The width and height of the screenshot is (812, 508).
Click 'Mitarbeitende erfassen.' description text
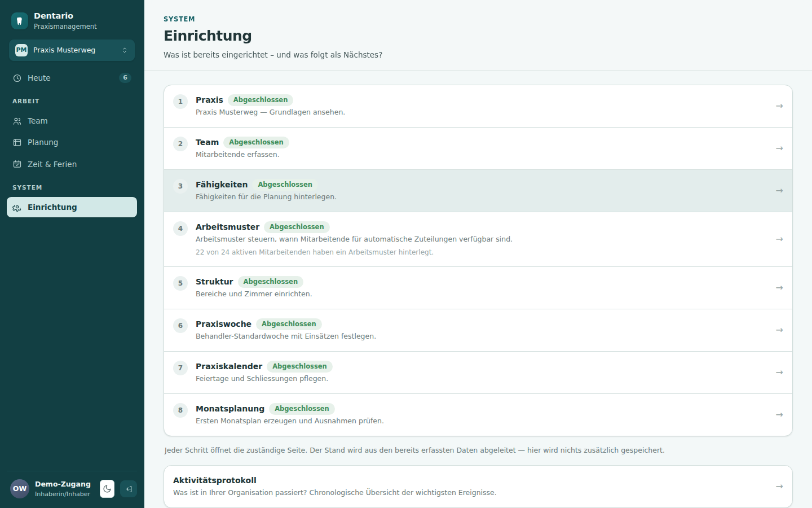click(x=237, y=155)
